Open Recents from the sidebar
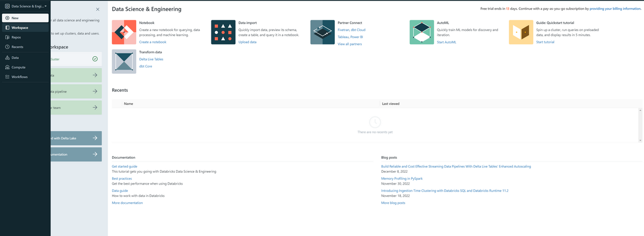 25,47
